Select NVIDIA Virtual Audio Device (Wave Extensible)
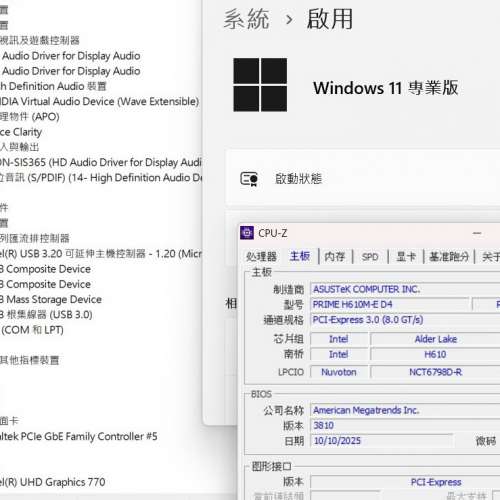This screenshot has width=500, height=500. pos(99,101)
